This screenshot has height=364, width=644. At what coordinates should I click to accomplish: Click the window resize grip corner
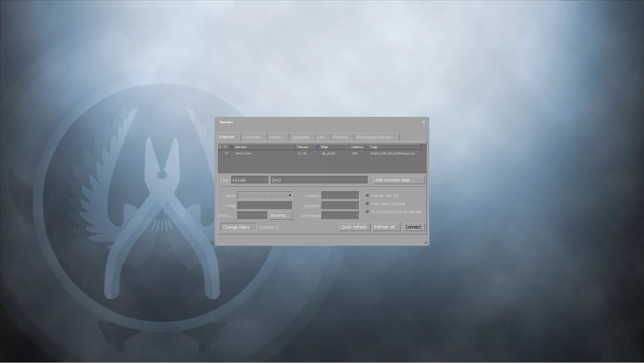[x=425, y=242]
